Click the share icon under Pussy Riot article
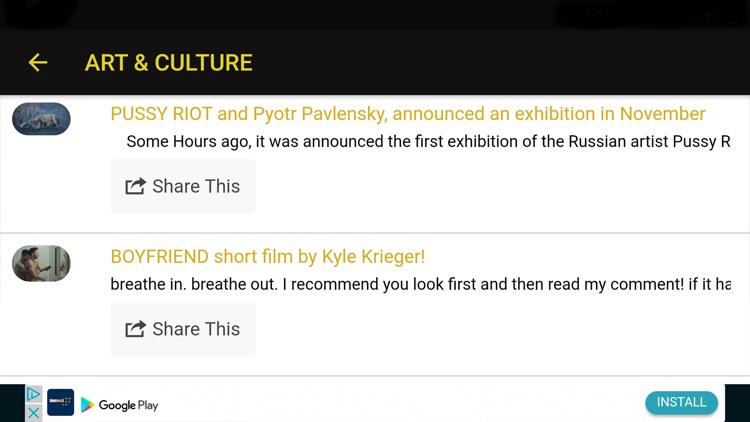The width and height of the screenshot is (750, 422). pyautogui.click(x=135, y=186)
